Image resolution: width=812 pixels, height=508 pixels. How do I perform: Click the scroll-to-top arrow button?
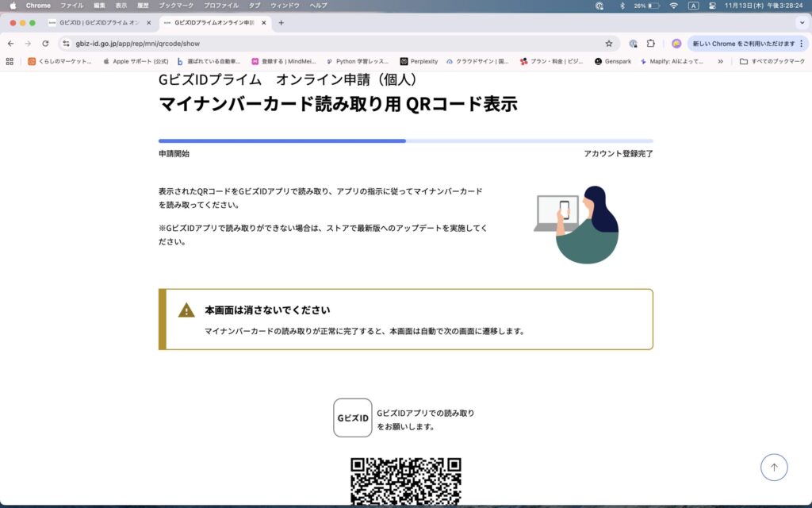click(x=774, y=468)
